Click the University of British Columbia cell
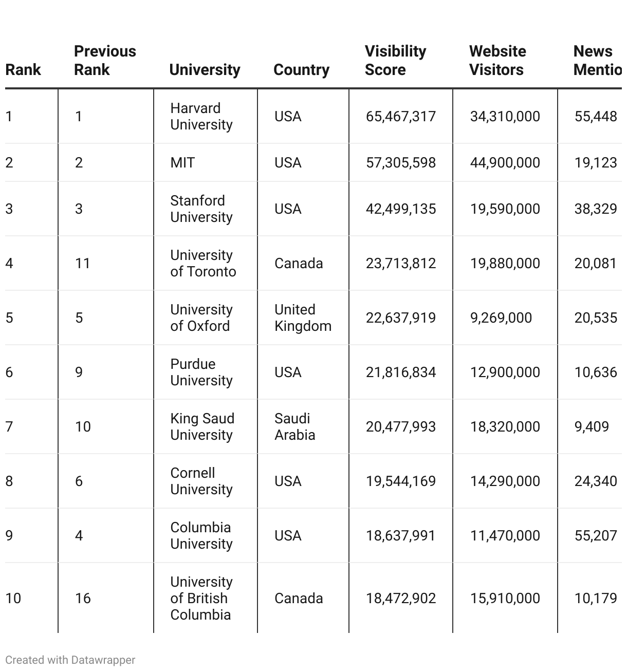627x672 pixels. 201,599
